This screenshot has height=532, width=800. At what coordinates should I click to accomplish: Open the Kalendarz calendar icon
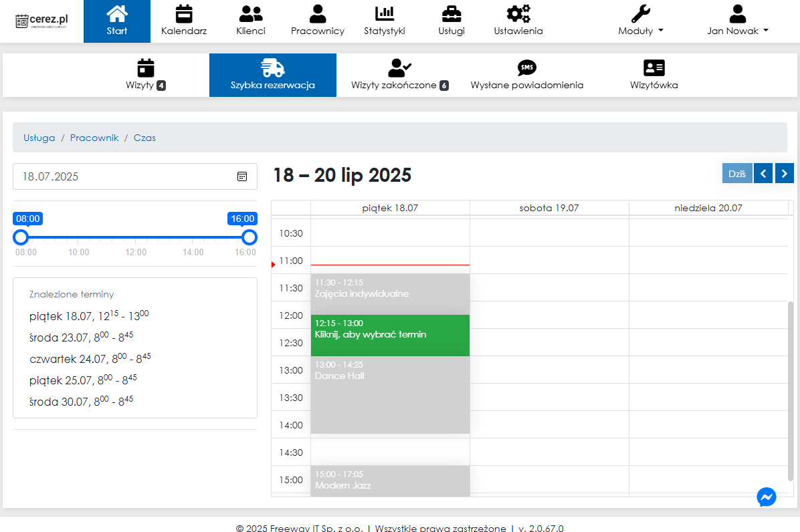183,14
